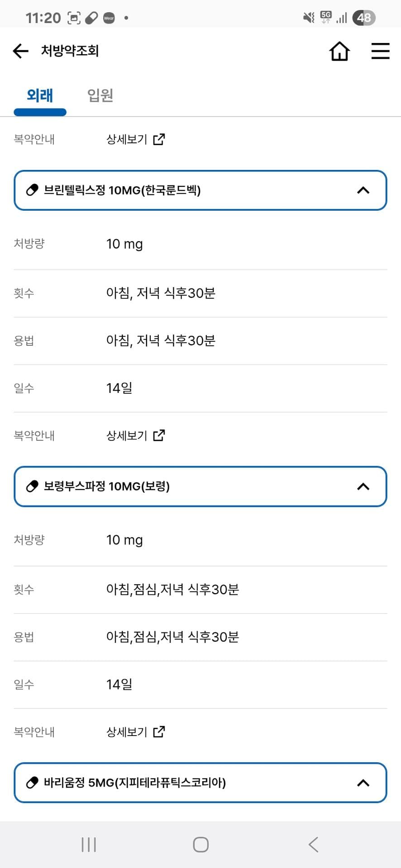Go to home via house icon
Image resolution: width=401 pixels, height=868 pixels.
[x=339, y=51]
